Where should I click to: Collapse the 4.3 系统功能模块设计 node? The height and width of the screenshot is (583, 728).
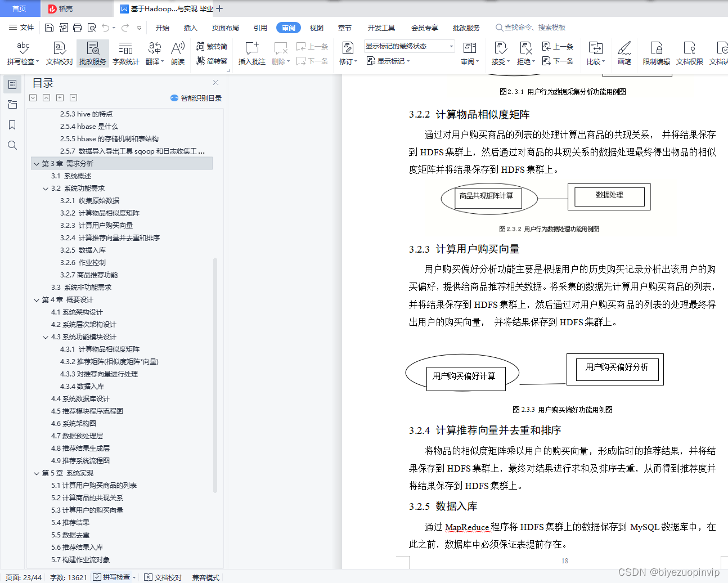pos(46,337)
